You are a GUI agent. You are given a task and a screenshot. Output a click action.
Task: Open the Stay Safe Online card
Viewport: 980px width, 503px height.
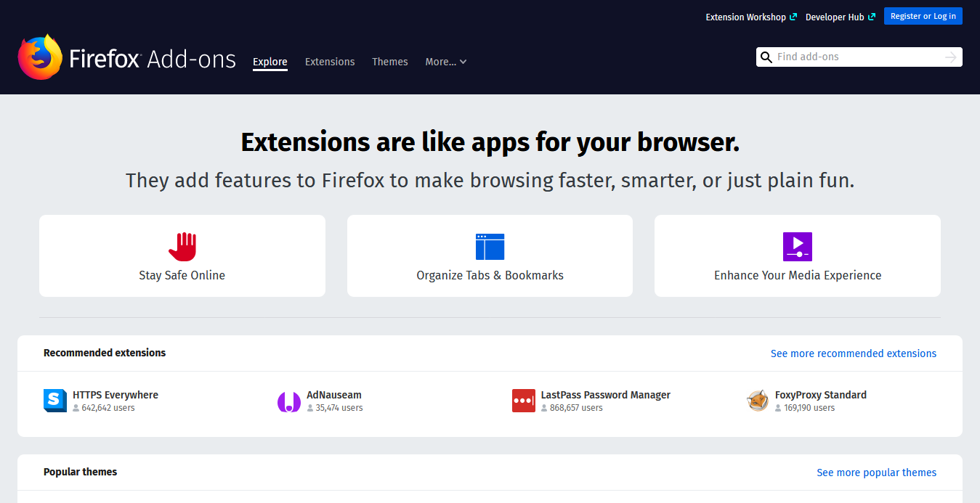click(182, 255)
